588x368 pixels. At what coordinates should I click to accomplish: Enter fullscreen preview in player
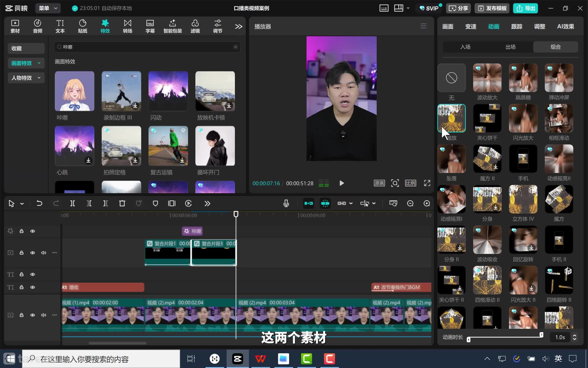427,183
